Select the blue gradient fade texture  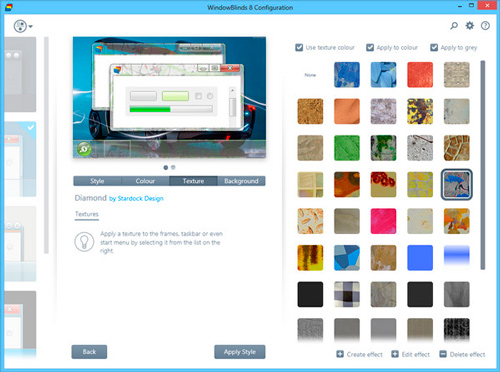point(457,258)
